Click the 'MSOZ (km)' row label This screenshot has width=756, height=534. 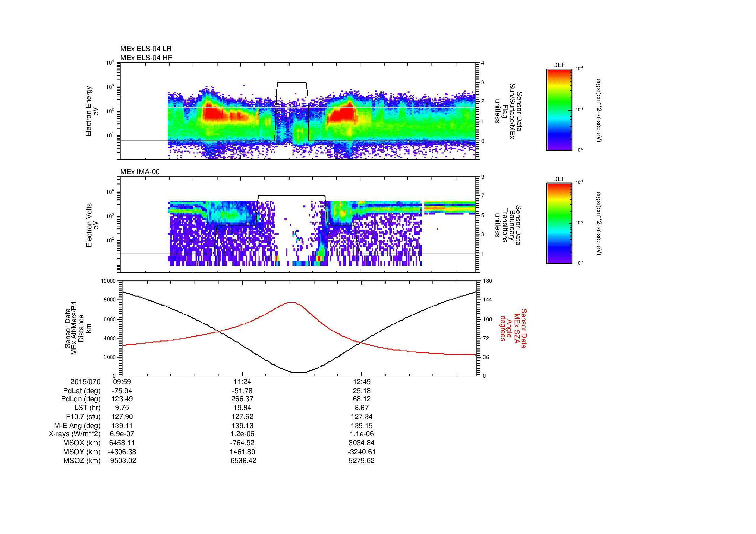point(82,461)
